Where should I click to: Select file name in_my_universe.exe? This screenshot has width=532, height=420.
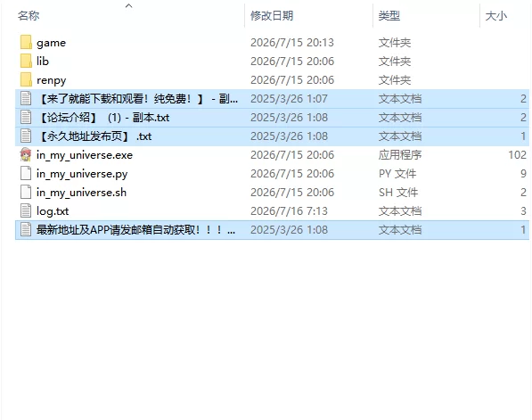tap(85, 155)
